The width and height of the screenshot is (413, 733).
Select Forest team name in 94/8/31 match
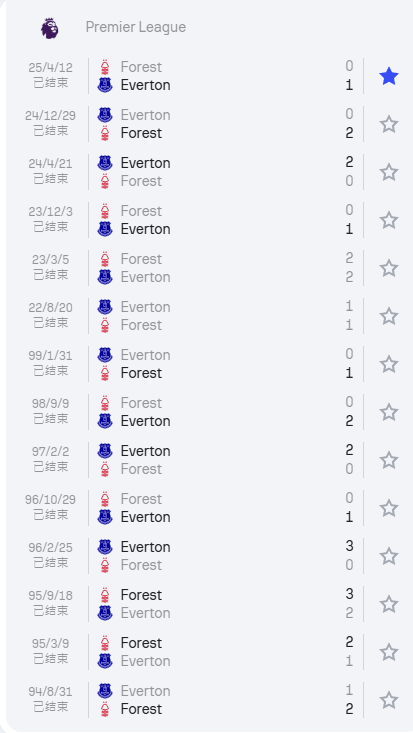[x=141, y=709]
